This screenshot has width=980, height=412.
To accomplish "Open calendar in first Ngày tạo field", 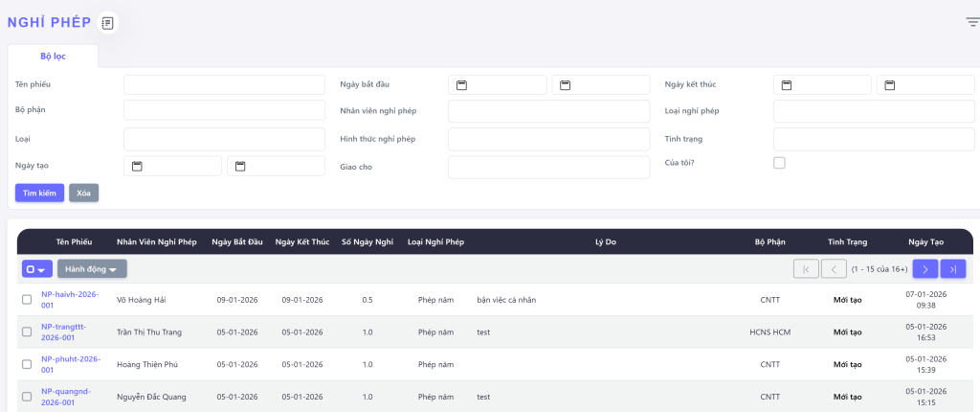I will [137, 167].
